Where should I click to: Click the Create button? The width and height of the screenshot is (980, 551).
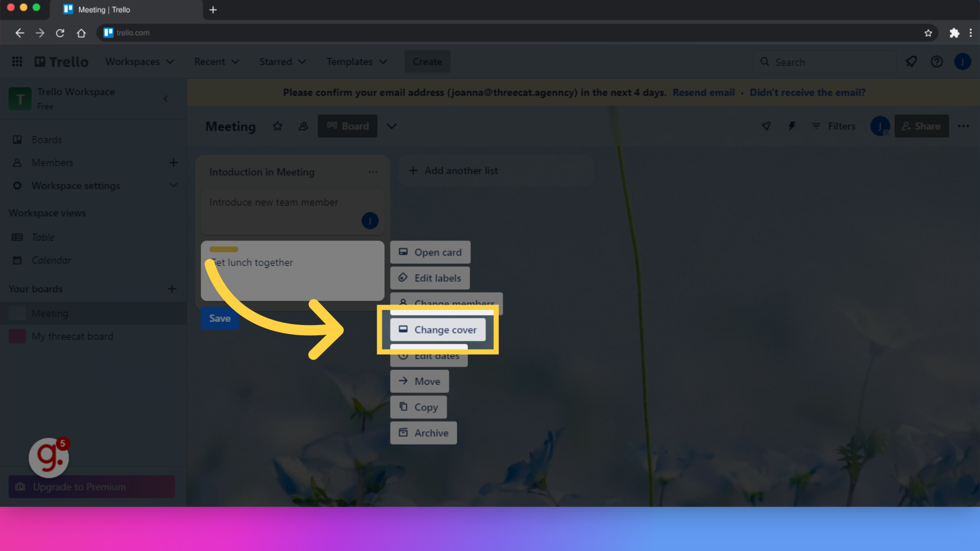(x=427, y=62)
